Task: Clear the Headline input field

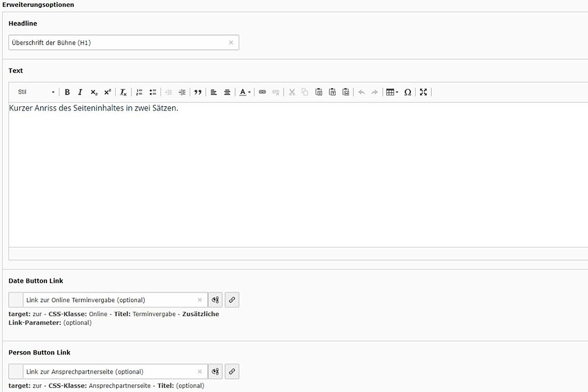Action: 231,43
